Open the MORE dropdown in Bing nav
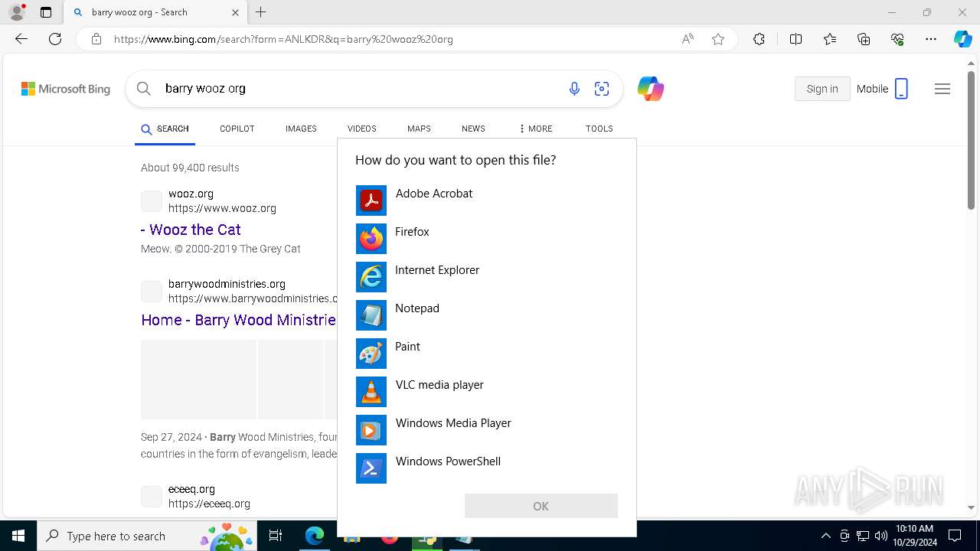Image resolution: width=980 pixels, height=551 pixels. 535,129
